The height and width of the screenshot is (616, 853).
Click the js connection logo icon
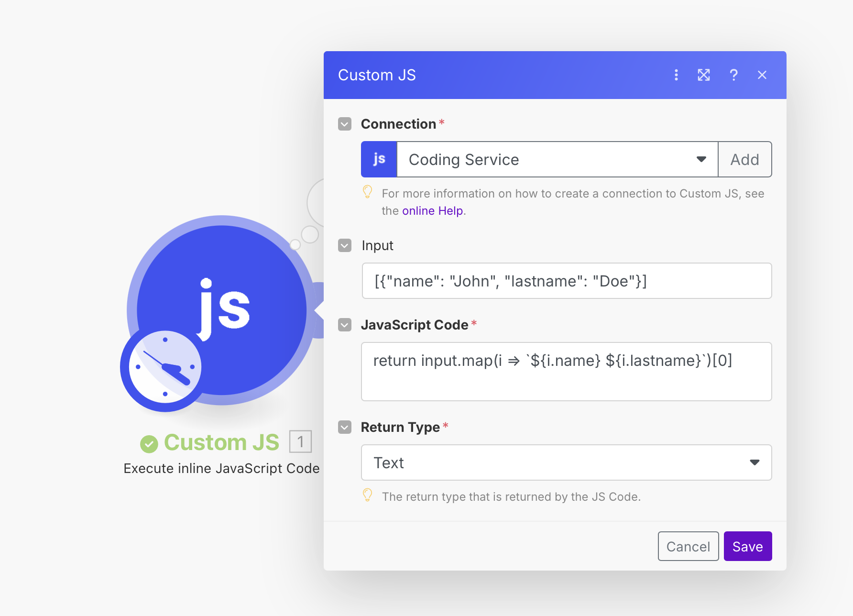[379, 159]
